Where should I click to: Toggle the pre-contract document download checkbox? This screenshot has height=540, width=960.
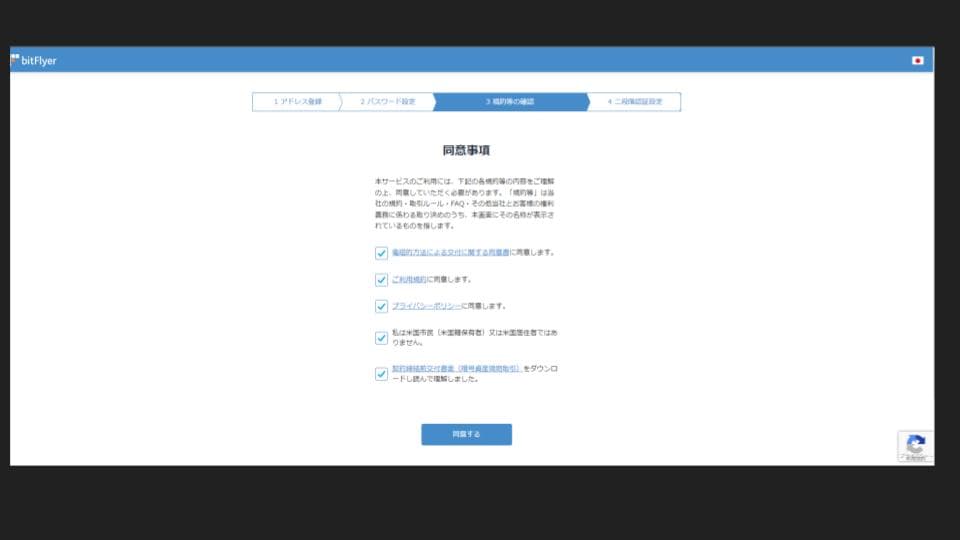[381, 374]
